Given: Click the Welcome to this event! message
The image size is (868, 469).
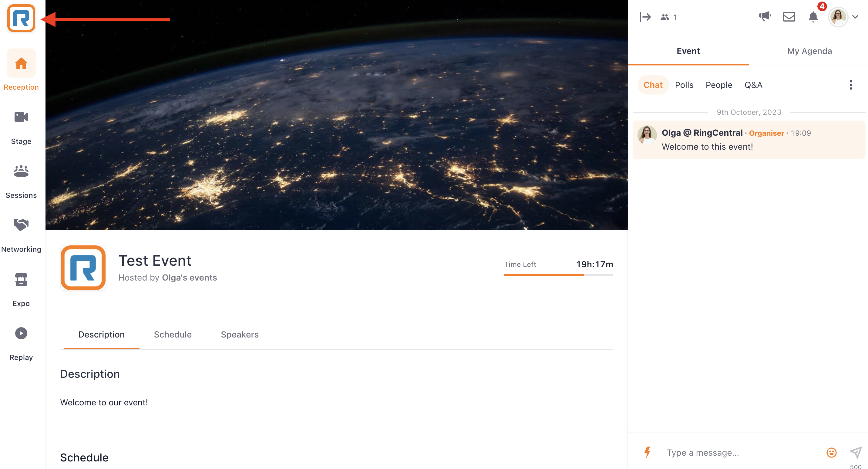Looking at the screenshot, I should 707,146.
